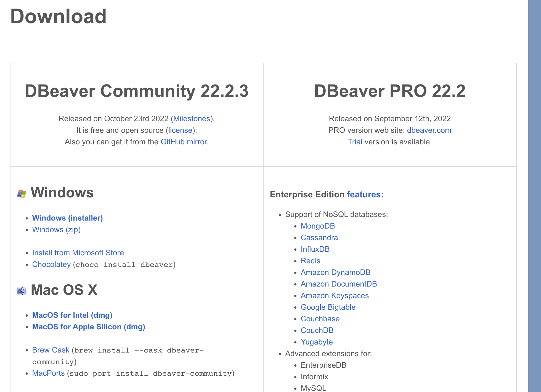The width and height of the screenshot is (541, 392).
Task: Open the Chocolatey link
Action: (51, 264)
